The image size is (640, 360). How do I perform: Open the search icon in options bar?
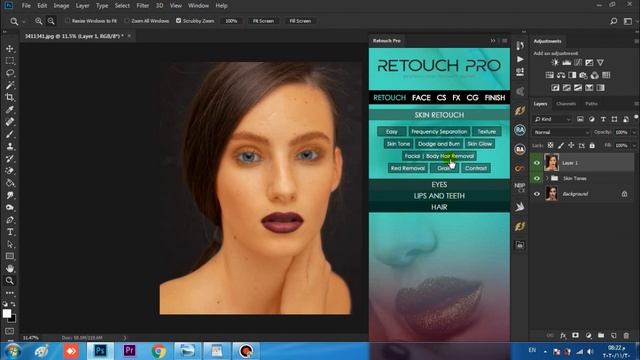(x=613, y=21)
